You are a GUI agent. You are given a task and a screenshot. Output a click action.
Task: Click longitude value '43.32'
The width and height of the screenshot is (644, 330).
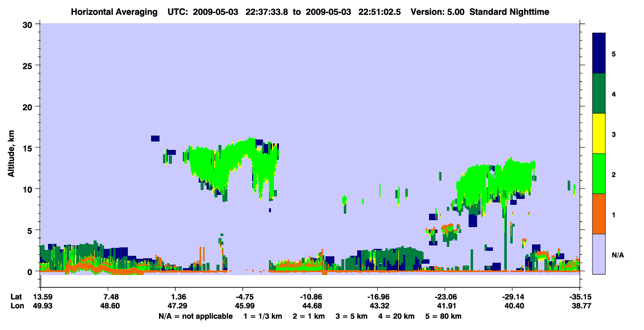(379, 306)
